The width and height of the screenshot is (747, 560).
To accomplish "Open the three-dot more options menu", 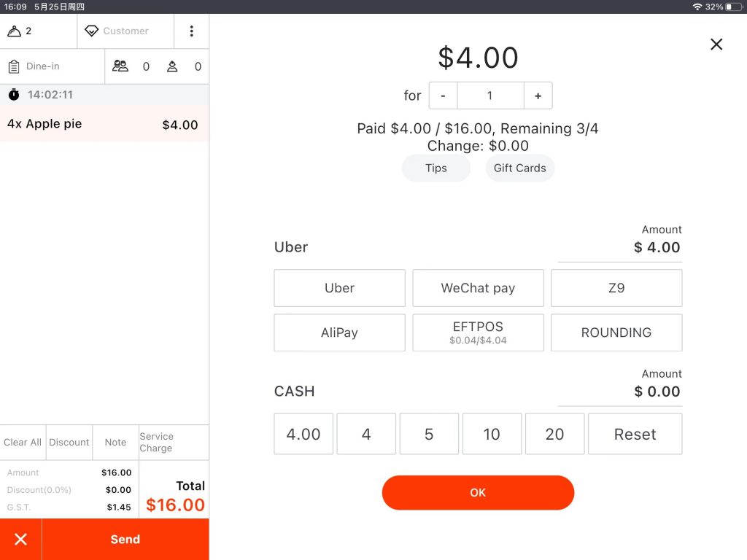I will tap(192, 31).
